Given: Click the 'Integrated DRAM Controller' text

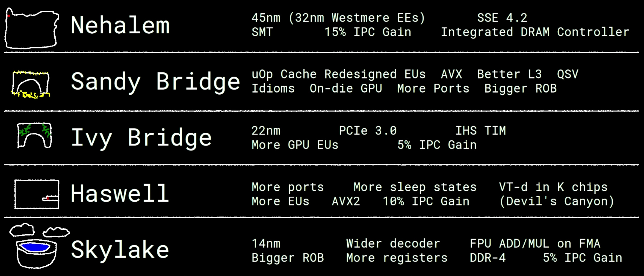Looking at the screenshot, I should tap(535, 32).
